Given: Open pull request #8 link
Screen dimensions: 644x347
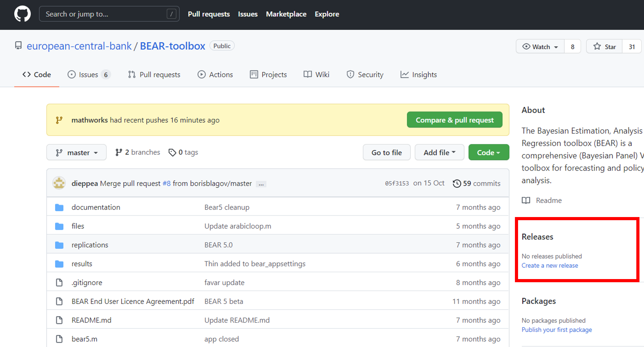Looking at the screenshot, I should [166, 183].
